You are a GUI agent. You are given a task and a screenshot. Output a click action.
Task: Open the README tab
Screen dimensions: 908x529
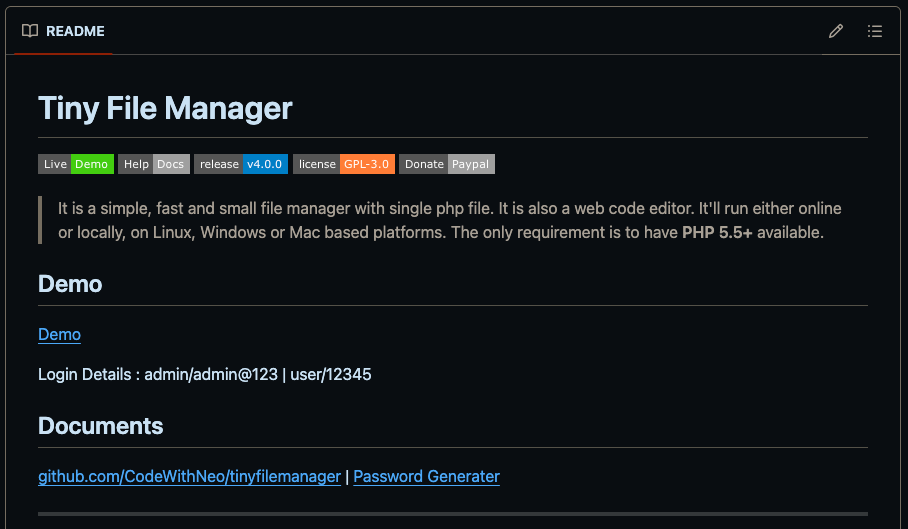pos(75,31)
